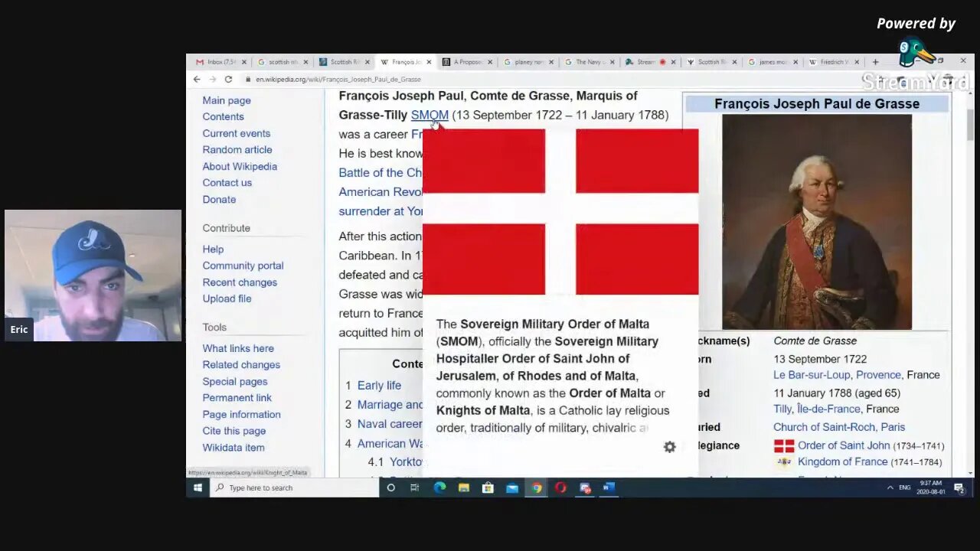This screenshot has width=980, height=551.
Task: Click the Donate link
Action: coord(219,199)
